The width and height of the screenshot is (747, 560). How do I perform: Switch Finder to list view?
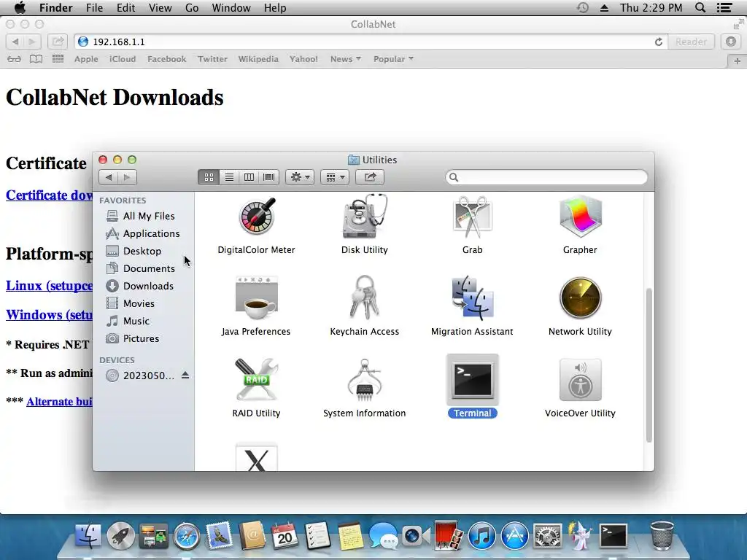pyautogui.click(x=229, y=177)
